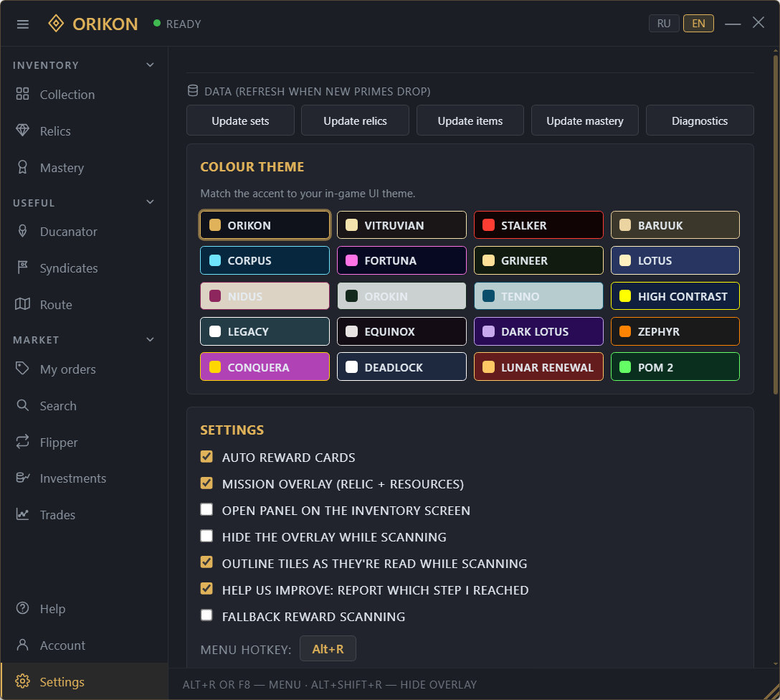Image resolution: width=780 pixels, height=700 pixels.
Task: Click the Update mastery button
Action: click(584, 120)
